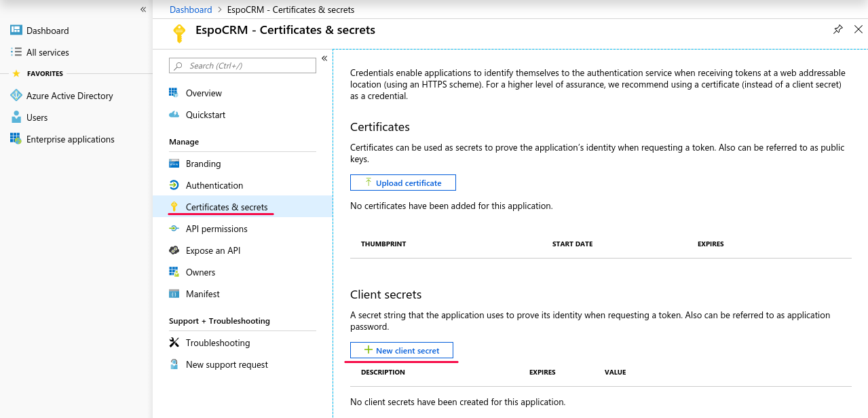Click the Overview icon in blade menu

coord(174,93)
